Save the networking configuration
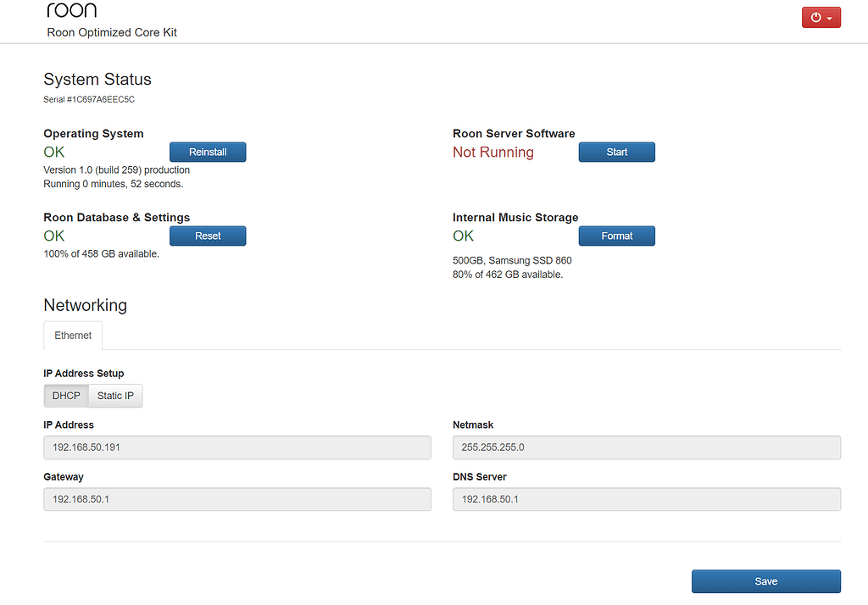 click(x=765, y=581)
